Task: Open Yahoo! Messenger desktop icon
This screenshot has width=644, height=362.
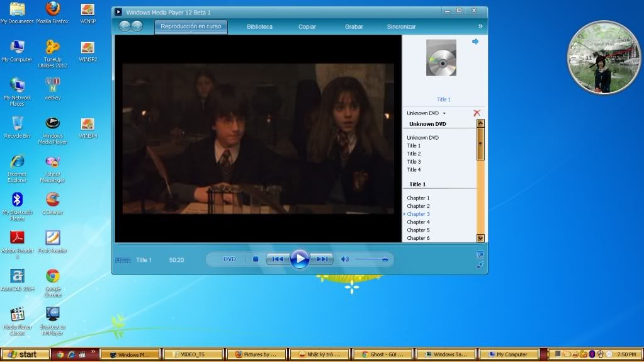Action: point(53,169)
